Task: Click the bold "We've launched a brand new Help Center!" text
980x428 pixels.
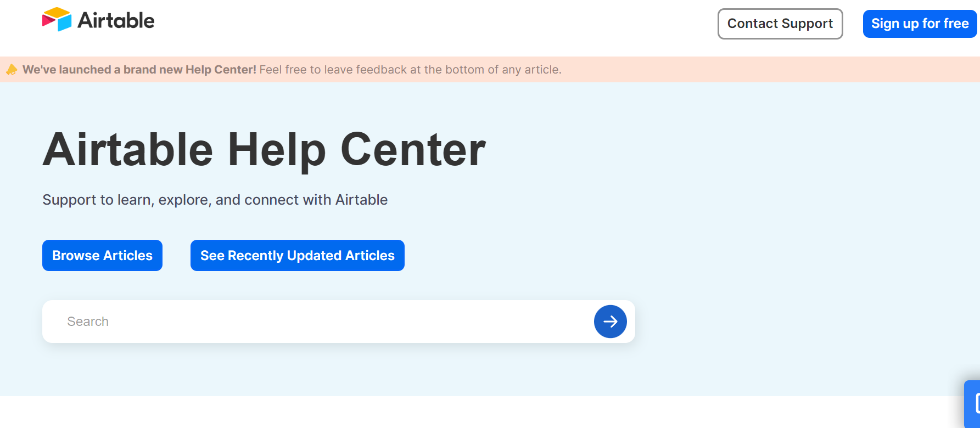Action: pos(139,70)
